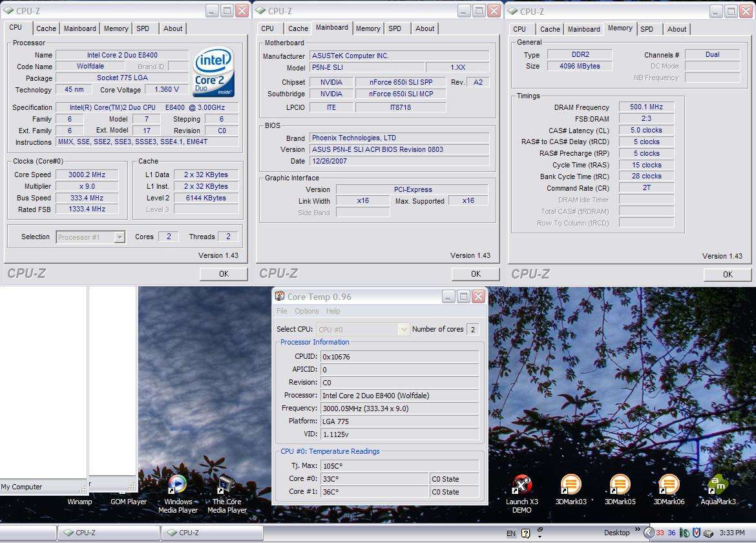756x543 pixels.
Task: Open the blue shield tray icon
Action: tap(696, 533)
